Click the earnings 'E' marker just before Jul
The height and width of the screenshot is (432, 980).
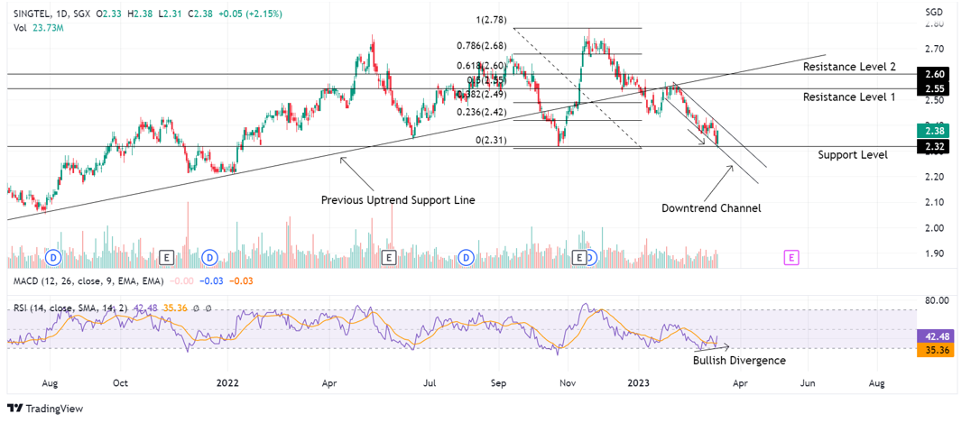click(389, 256)
